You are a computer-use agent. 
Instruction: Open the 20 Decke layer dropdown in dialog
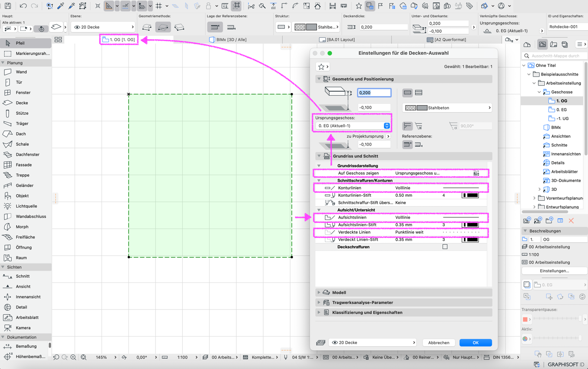tap(373, 342)
